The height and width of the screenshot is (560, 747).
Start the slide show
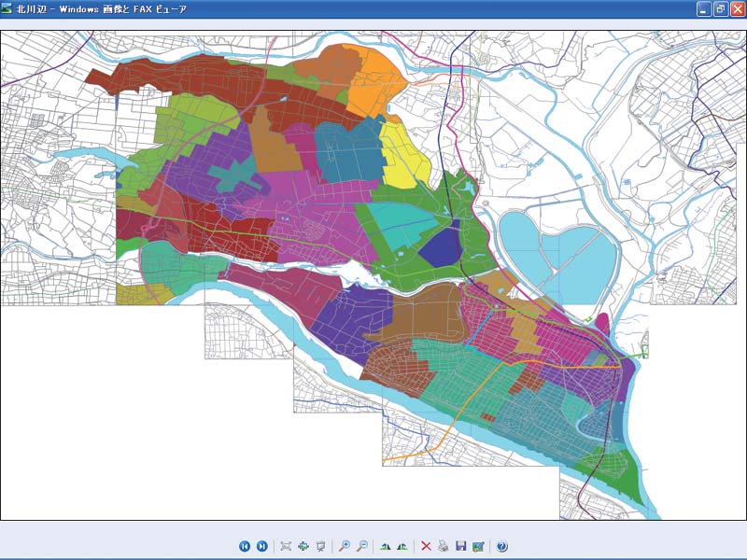point(320,546)
